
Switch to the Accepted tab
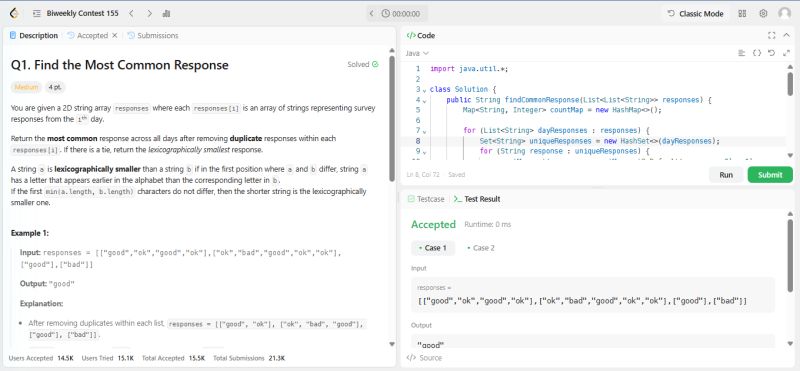pos(88,36)
